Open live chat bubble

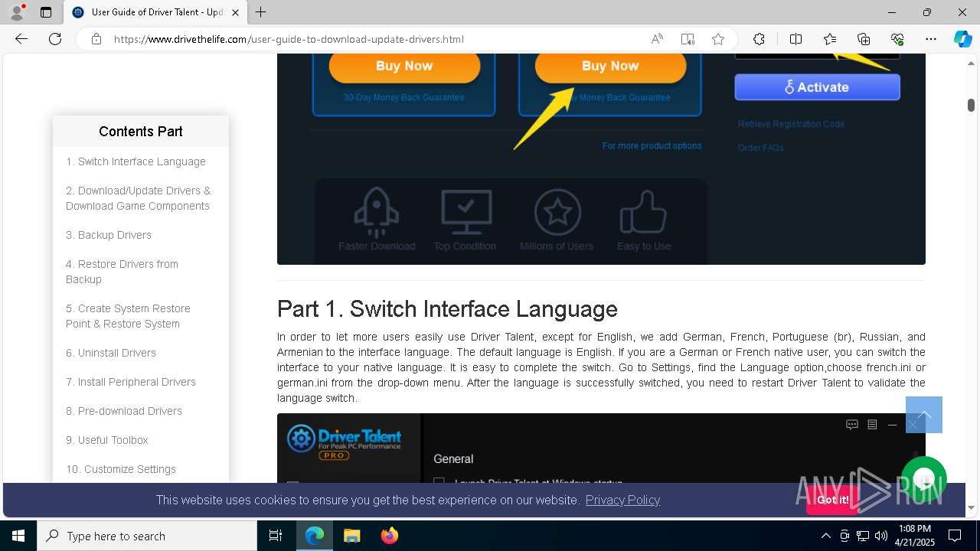(924, 479)
